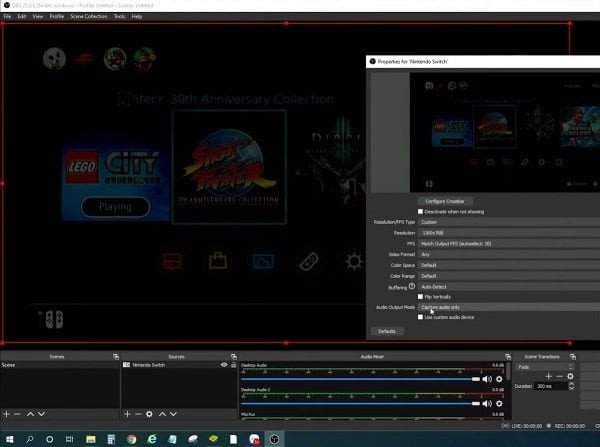600x447 pixels.
Task: Open source properties gear icon
Action: tap(149, 414)
